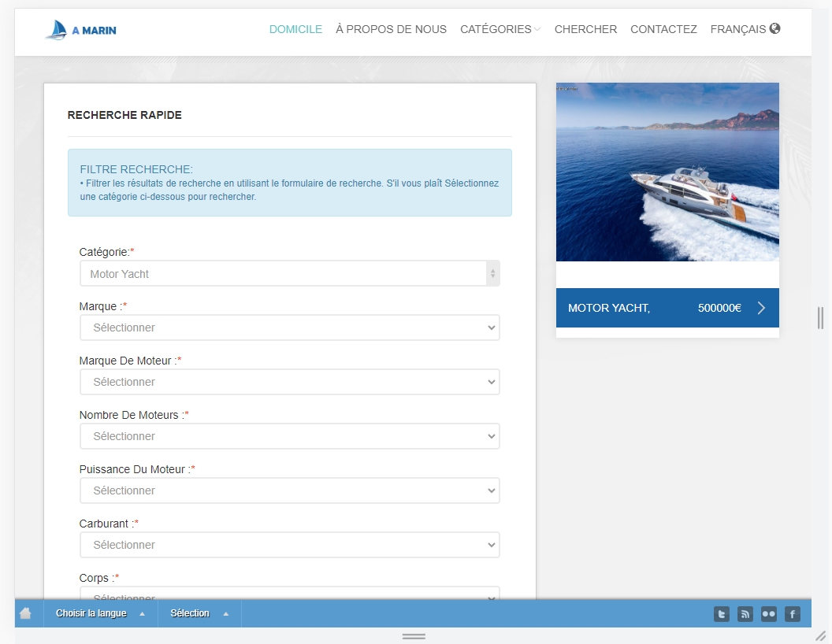
Task: Open the Twitter social icon in footer bar
Action: 722,614
